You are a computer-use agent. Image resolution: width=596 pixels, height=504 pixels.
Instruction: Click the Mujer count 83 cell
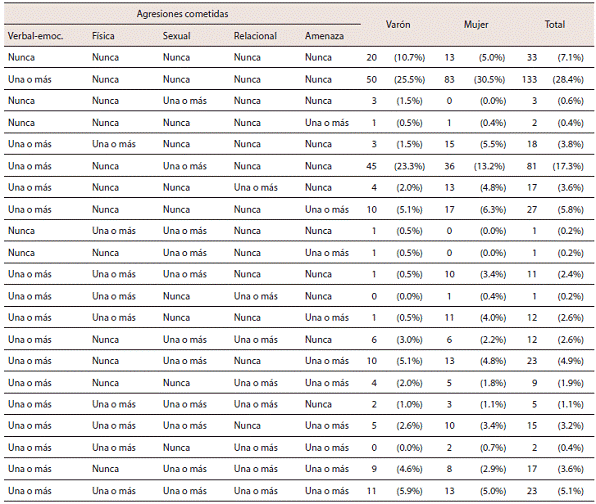[x=449, y=79]
